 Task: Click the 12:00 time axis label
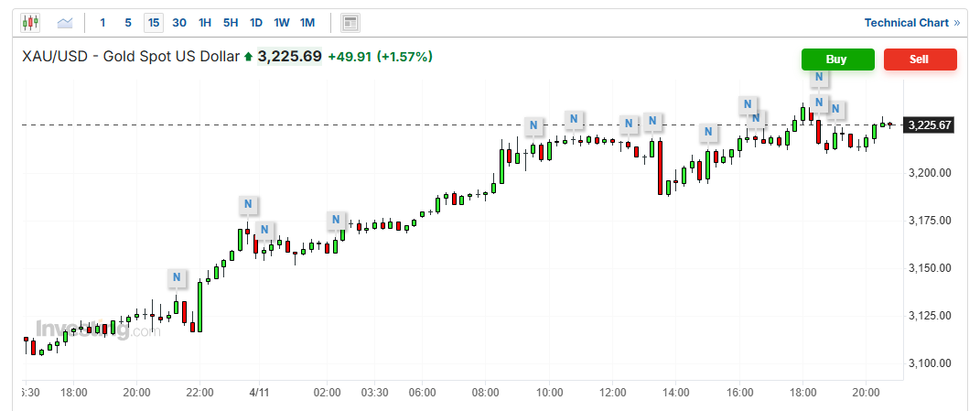click(612, 393)
